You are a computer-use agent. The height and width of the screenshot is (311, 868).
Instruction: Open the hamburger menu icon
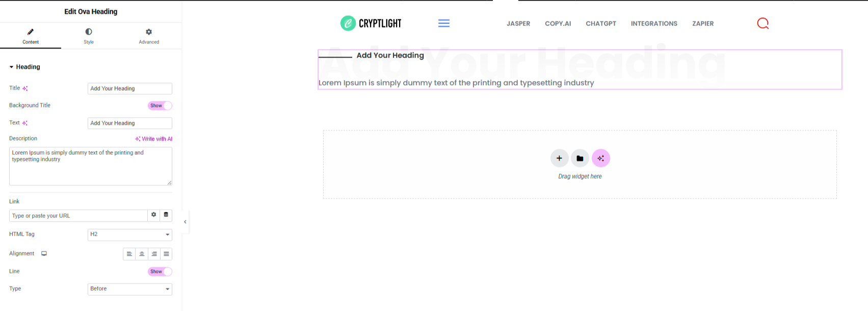444,23
